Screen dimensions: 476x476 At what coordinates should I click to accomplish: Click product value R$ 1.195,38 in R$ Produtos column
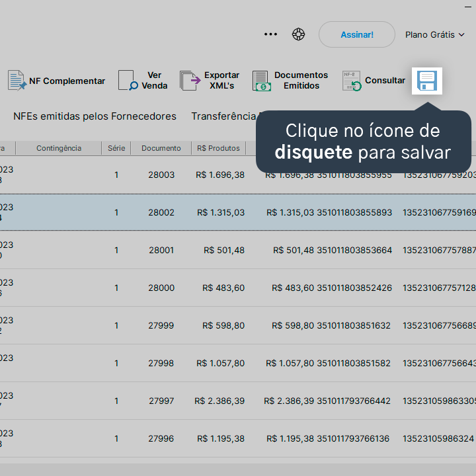coord(221,438)
